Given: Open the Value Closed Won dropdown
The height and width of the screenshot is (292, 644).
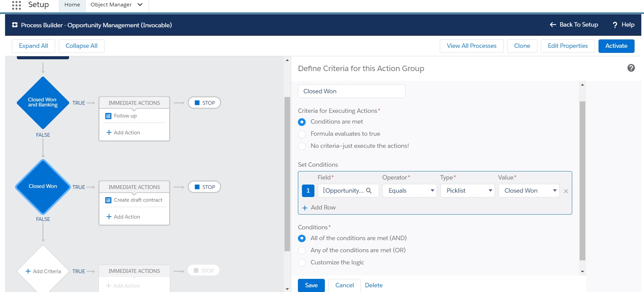Looking at the screenshot, I should [529, 191].
